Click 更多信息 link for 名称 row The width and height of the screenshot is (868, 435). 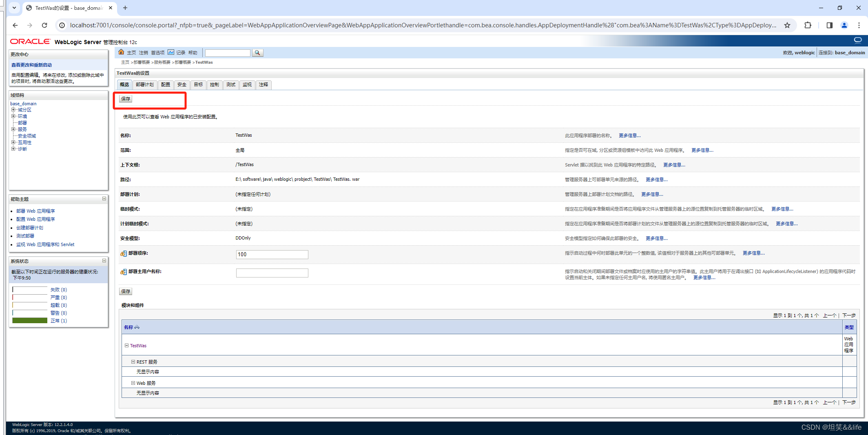(x=629, y=135)
